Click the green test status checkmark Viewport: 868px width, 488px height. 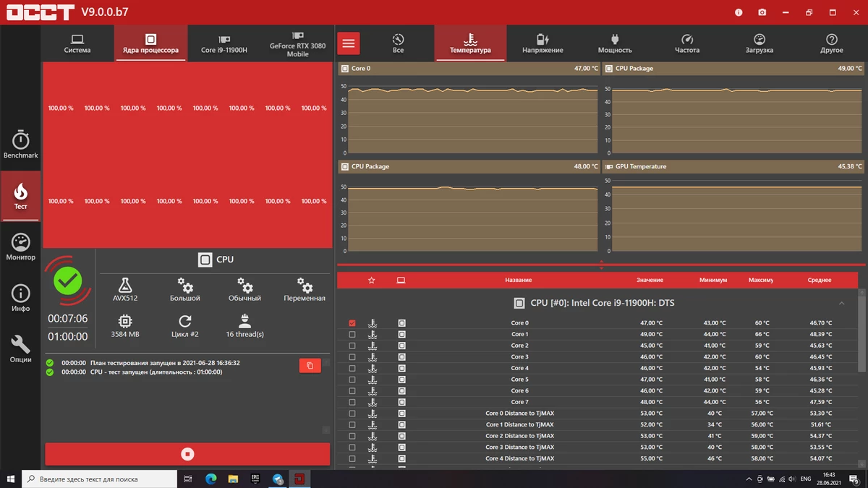68,281
